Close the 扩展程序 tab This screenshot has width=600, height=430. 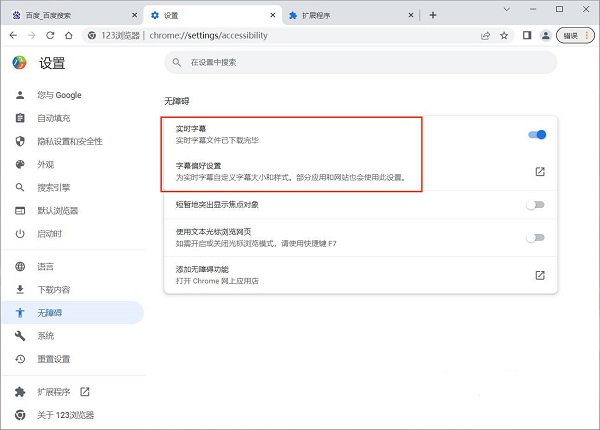(411, 15)
